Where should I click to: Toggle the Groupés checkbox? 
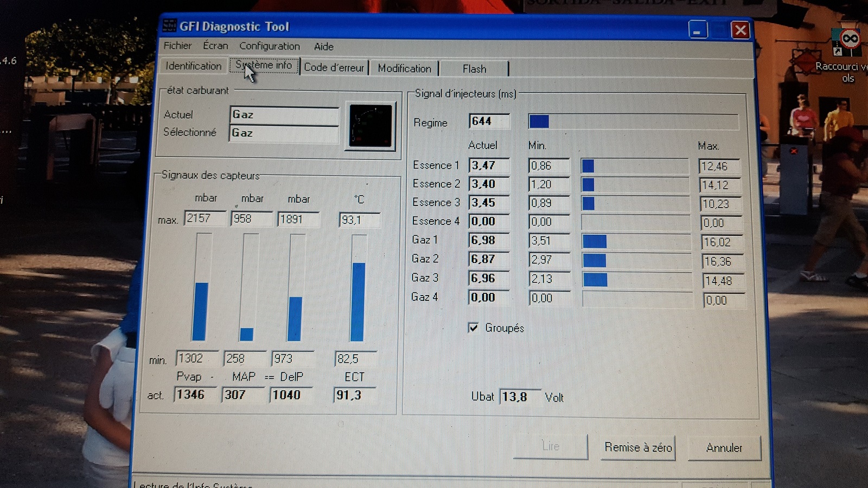(x=474, y=328)
